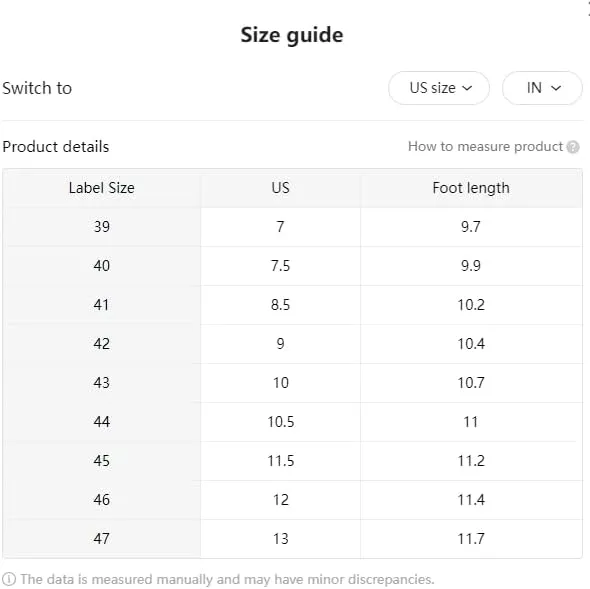
Task: Open the US size dropdown
Action: point(439,88)
